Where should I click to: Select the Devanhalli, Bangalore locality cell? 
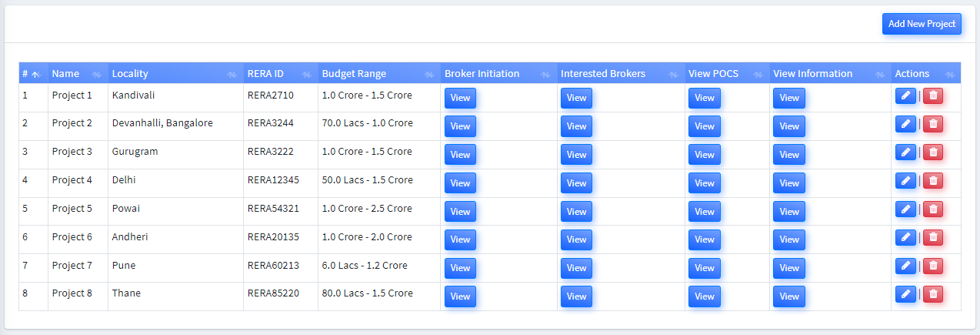162,123
